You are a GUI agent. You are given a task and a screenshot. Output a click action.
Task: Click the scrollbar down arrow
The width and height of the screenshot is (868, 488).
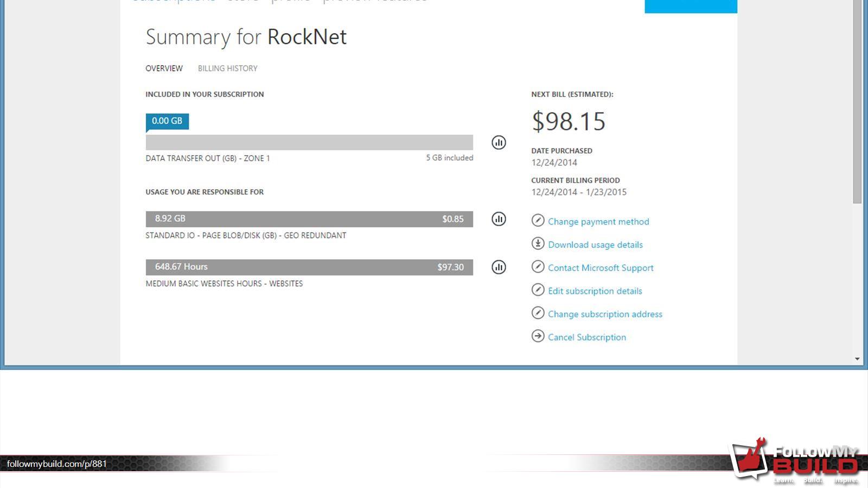pos(857,359)
